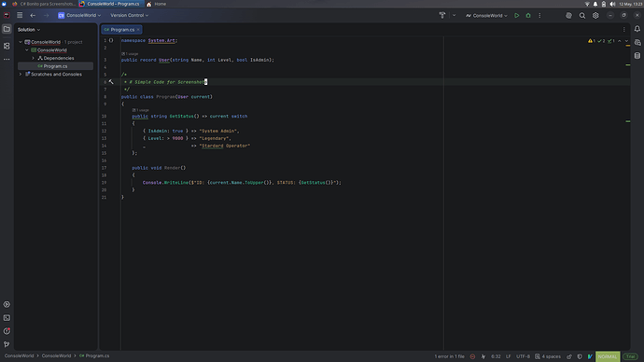Viewport: 644px width, 362px height.
Task: Go to previous highlighted error arrow
Action: point(620,41)
